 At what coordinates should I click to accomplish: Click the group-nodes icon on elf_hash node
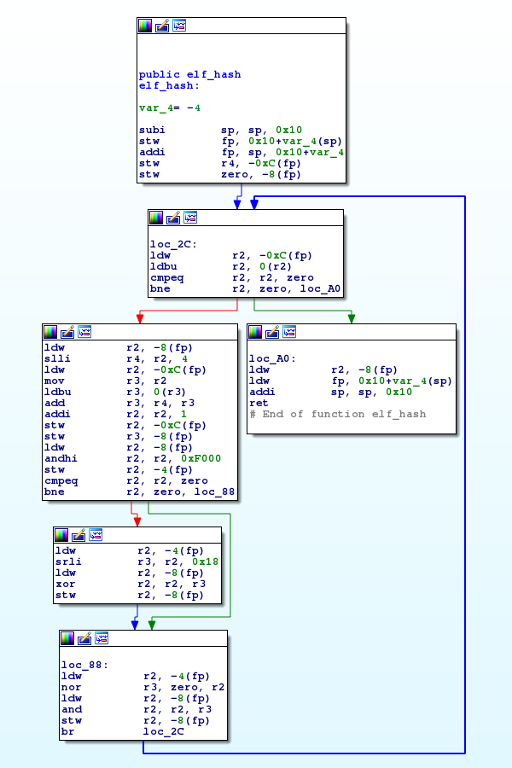179,25
